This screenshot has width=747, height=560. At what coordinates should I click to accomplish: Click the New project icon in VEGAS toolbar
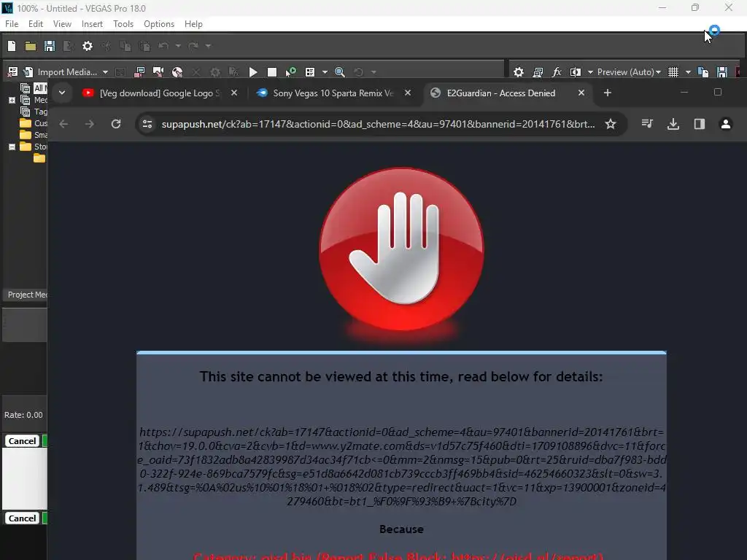[12, 46]
